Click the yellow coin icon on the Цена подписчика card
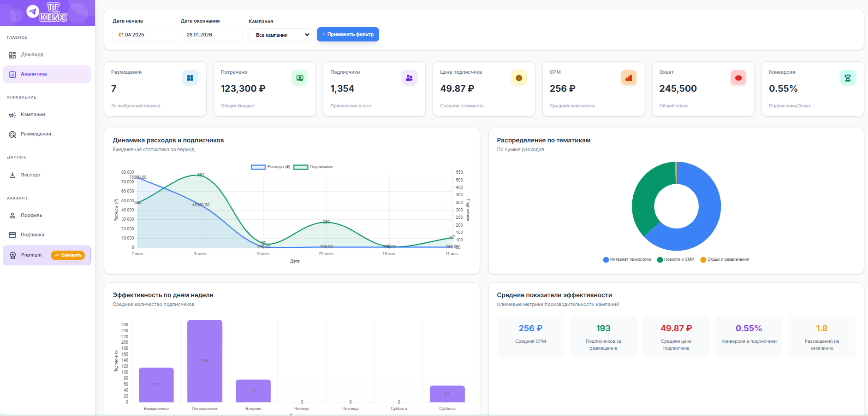The image size is (868, 416). pos(519,78)
